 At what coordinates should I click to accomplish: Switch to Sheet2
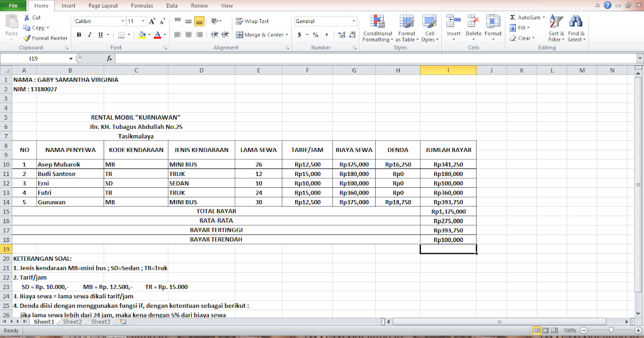[71, 321]
